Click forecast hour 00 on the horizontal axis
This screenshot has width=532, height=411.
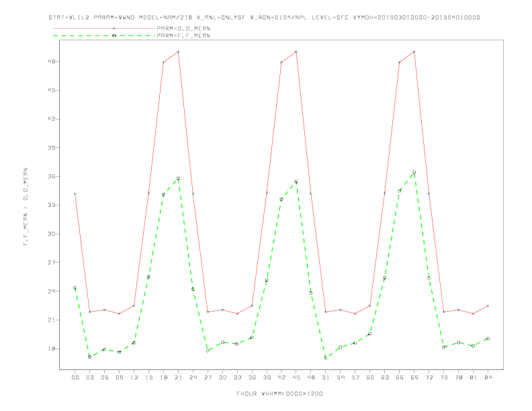point(75,377)
